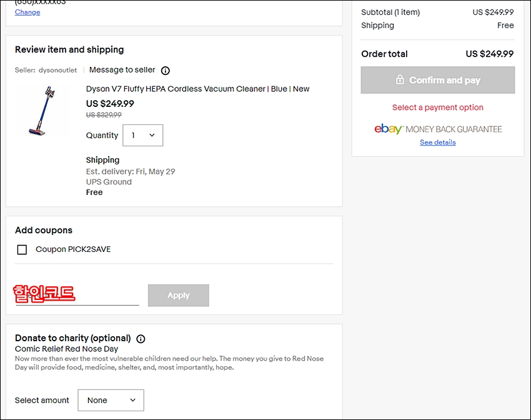531x420 pixels.
Task: Click the Confirm and pay button
Action: tap(437, 80)
